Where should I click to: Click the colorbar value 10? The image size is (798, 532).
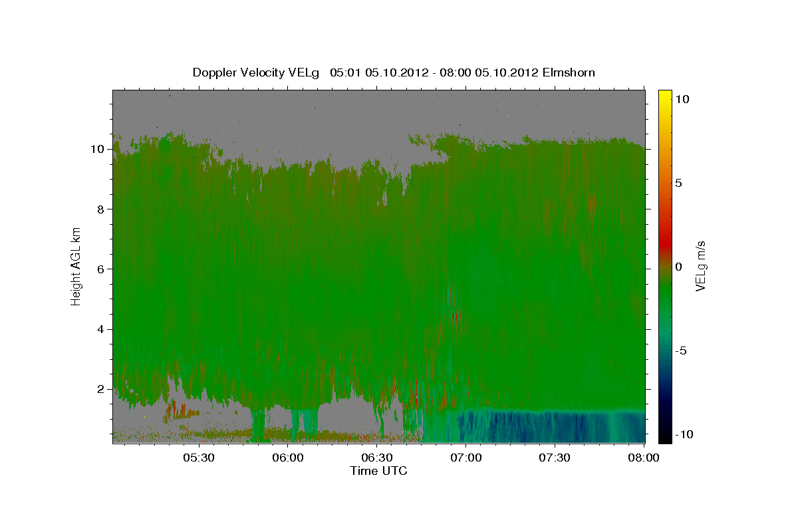[x=682, y=98]
